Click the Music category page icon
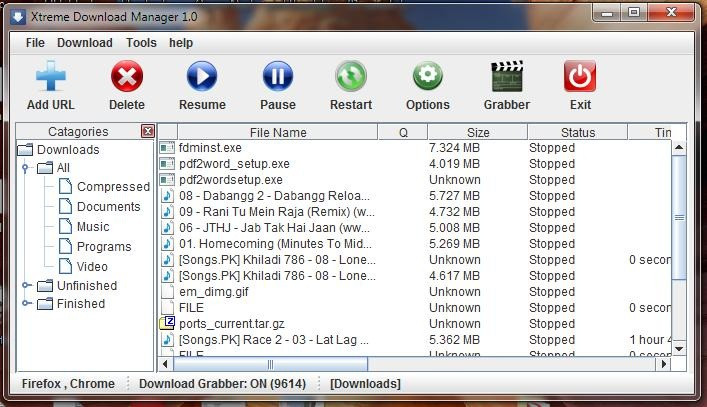 [x=65, y=226]
